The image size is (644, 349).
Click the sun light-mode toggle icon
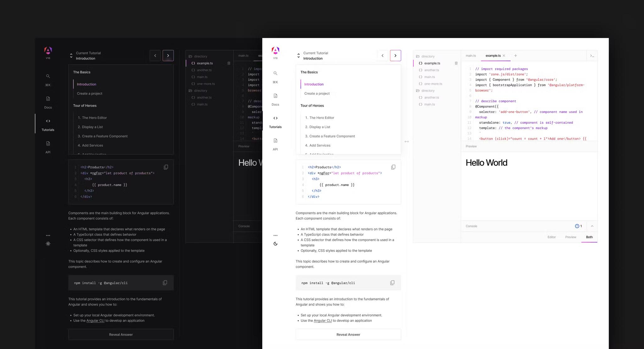[48, 244]
